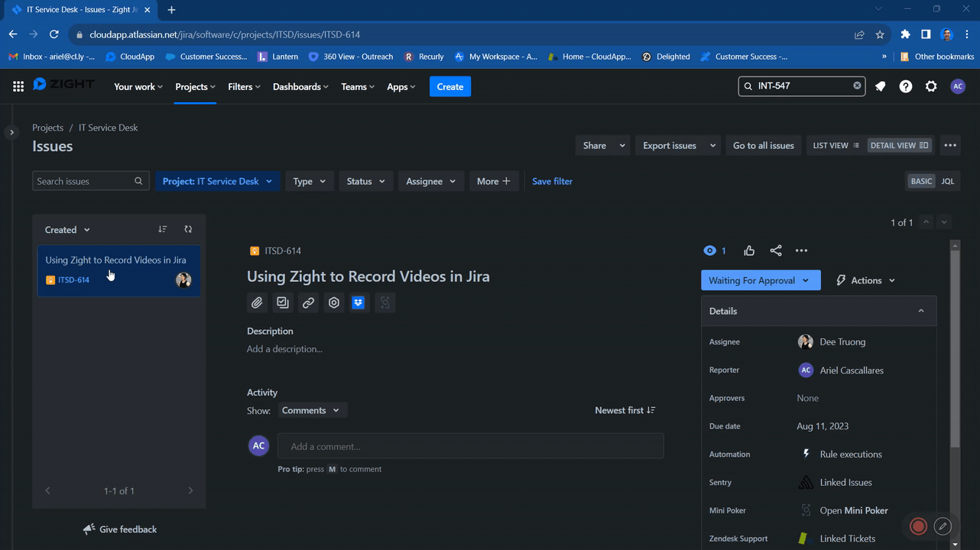Clear the INT-547 search text

click(x=857, y=86)
